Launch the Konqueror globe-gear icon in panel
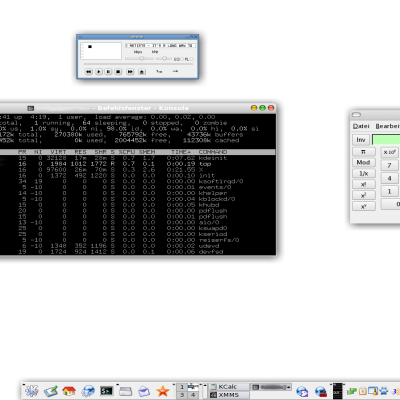The width and height of the screenshot is (400, 400). point(88,391)
